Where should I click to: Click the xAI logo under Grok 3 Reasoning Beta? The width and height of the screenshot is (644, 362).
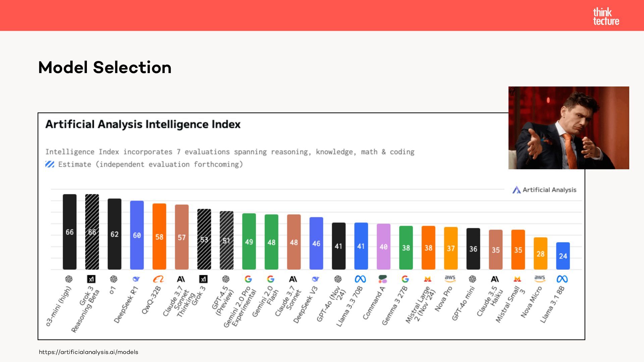(x=91, y=279)
